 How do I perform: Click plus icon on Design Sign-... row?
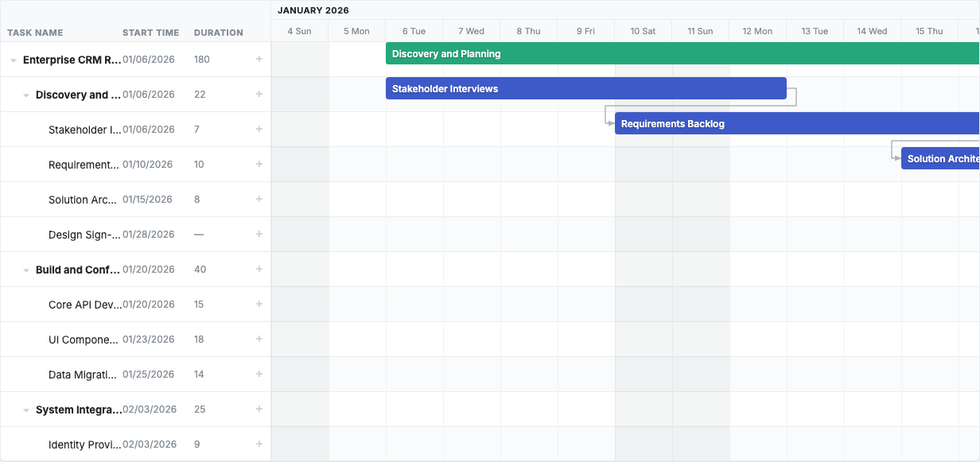(x=259, y=235)
